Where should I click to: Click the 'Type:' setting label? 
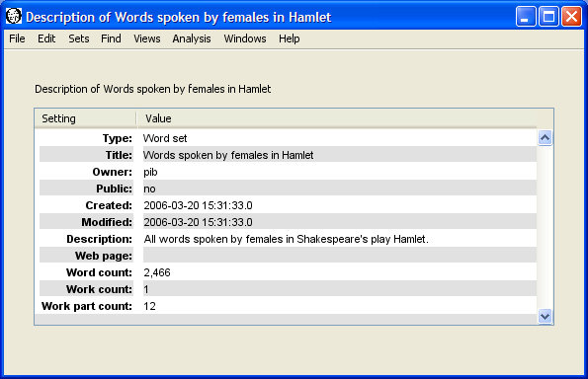coord(118,138)
